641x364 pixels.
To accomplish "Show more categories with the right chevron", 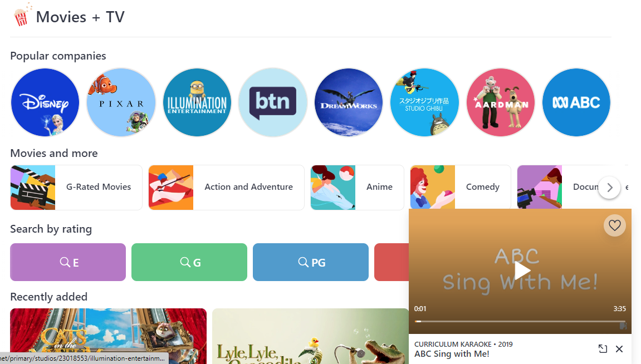I will pos(609,188).
